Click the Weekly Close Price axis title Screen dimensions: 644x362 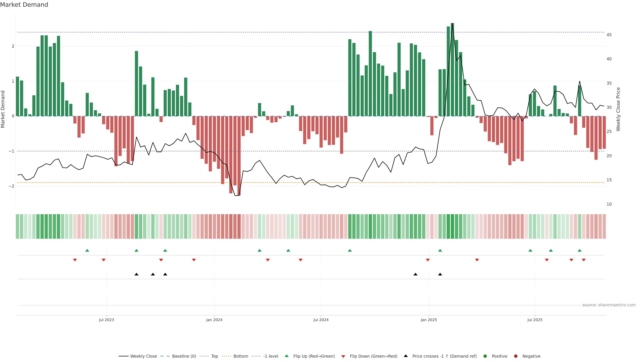(618, 109)
